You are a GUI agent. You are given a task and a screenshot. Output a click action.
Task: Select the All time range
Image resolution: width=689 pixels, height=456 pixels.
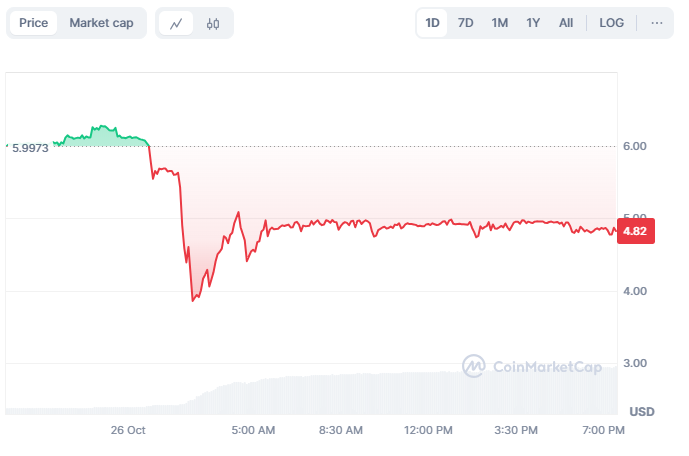[566, 23]
